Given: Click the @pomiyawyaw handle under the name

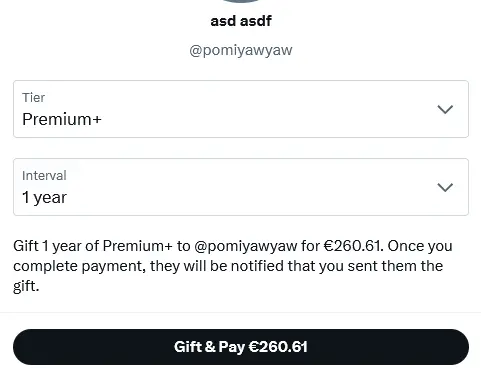Looking at the screenshot, I should 241,50.
